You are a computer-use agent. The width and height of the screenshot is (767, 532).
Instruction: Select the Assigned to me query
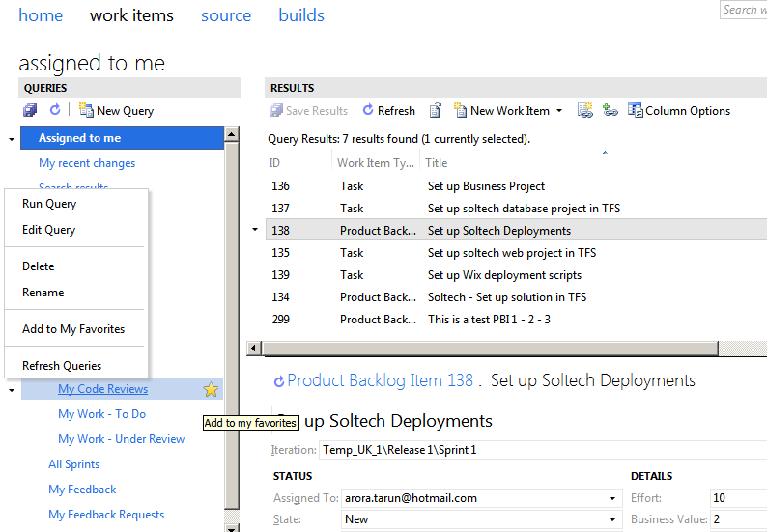coord(122,138)
